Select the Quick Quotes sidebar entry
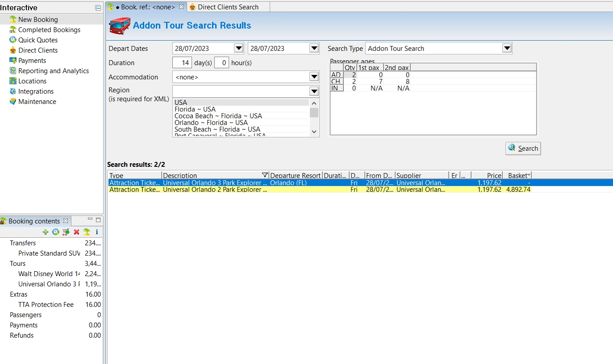Screen dimensions: 613x364 38,40
